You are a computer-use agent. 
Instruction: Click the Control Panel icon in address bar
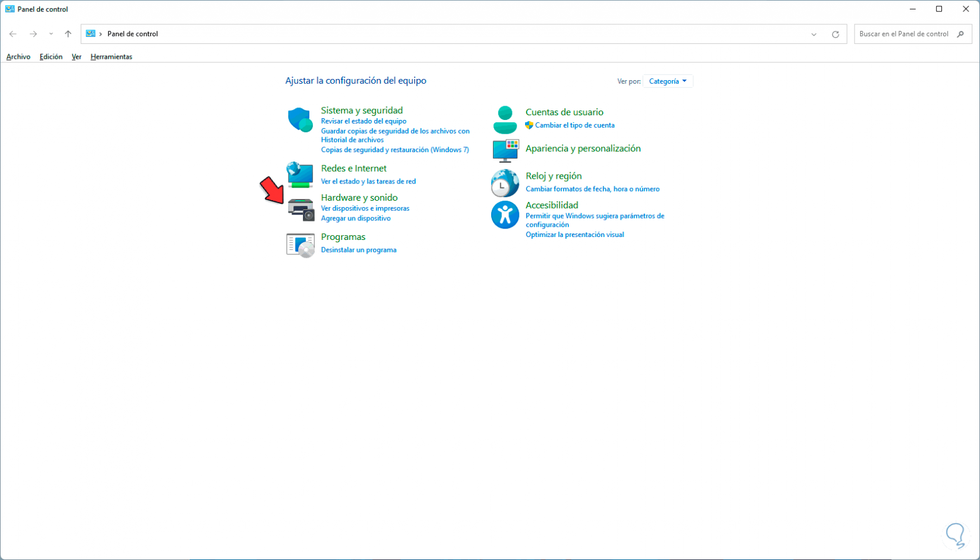(90, 34)
